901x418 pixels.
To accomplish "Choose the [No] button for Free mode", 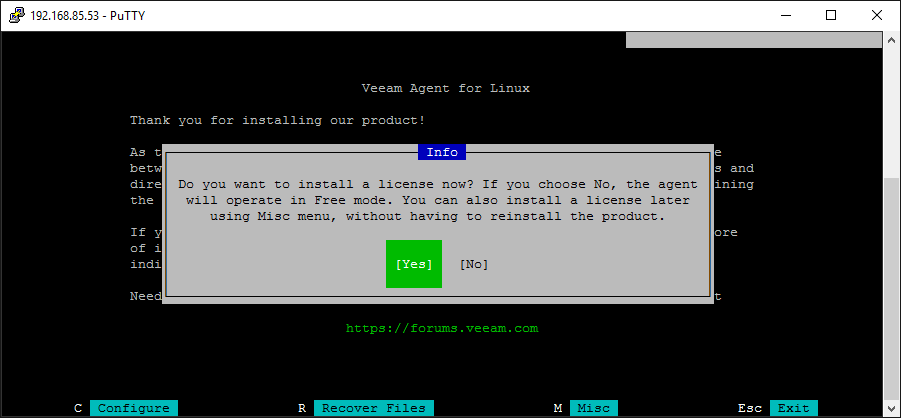I will 473,264.
